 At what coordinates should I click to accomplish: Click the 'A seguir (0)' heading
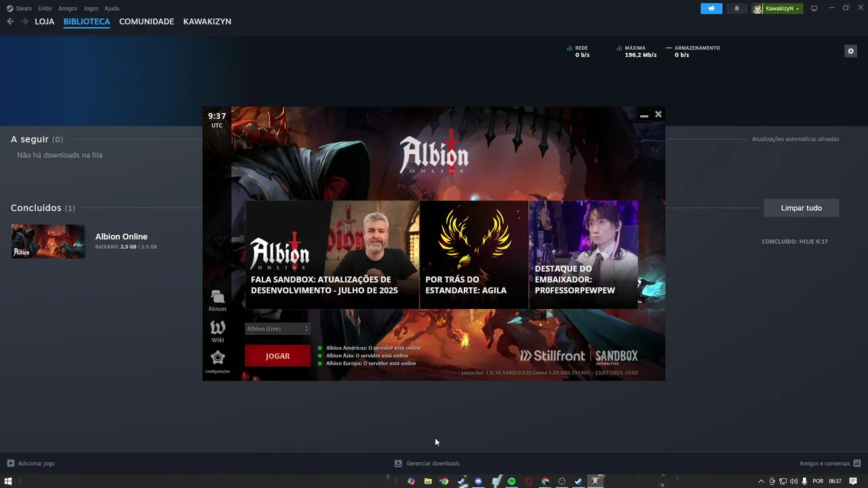[x=37, y=139]
